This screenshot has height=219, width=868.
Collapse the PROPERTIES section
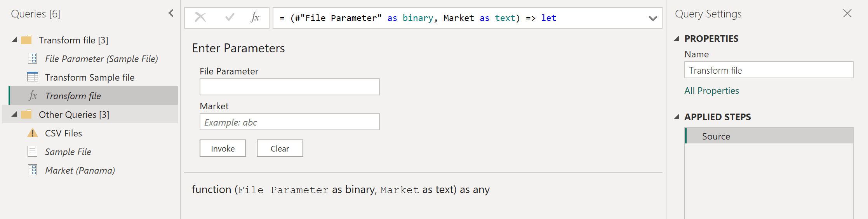click(677, 38)
